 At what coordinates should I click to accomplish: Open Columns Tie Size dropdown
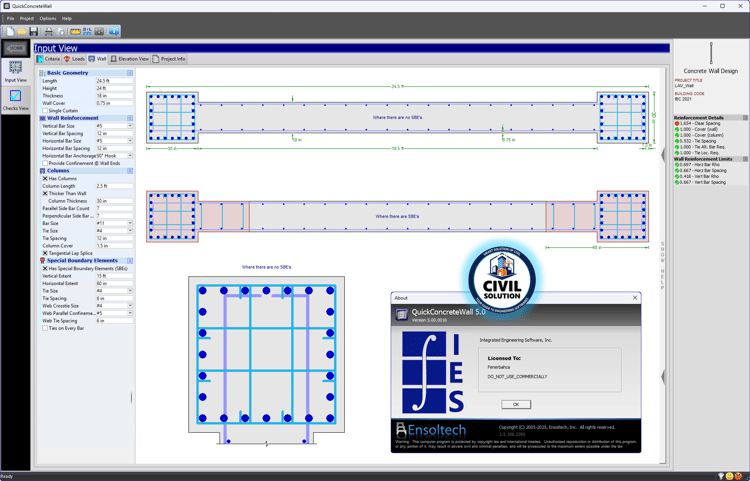coord(130,231)
